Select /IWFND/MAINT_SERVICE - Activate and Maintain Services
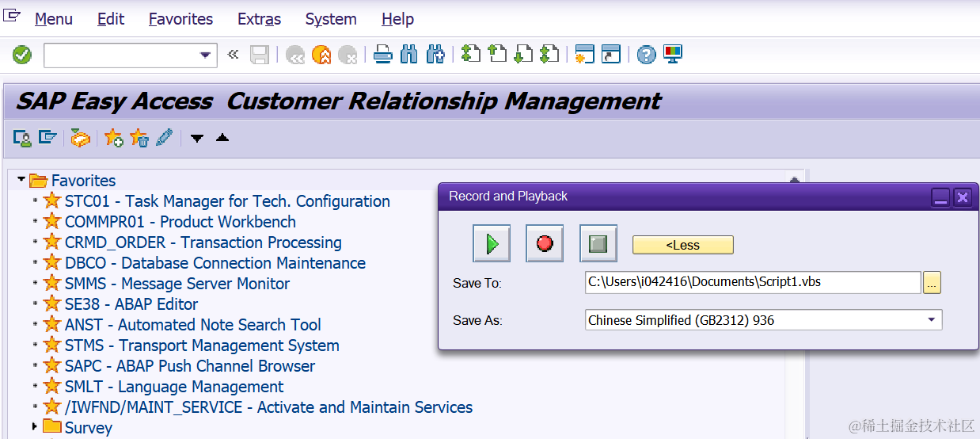This screenshot has height=439, width=980. pyautogui.click(x=268, y=407)
